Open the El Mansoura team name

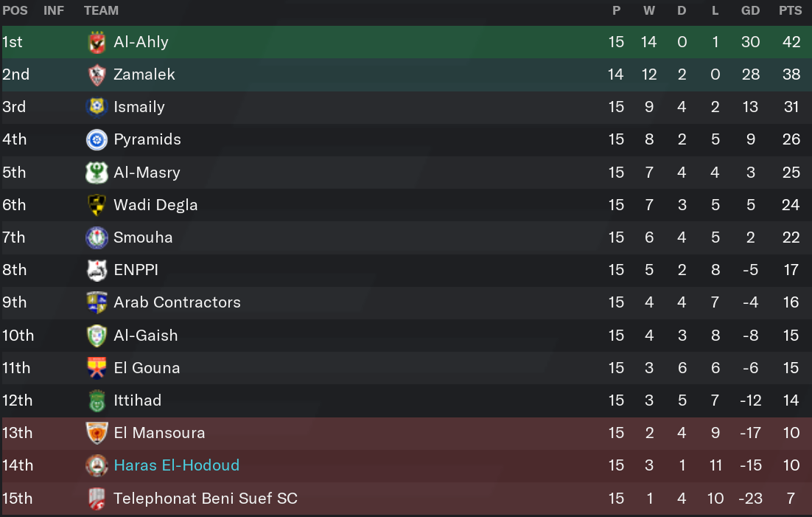(159, 432)
